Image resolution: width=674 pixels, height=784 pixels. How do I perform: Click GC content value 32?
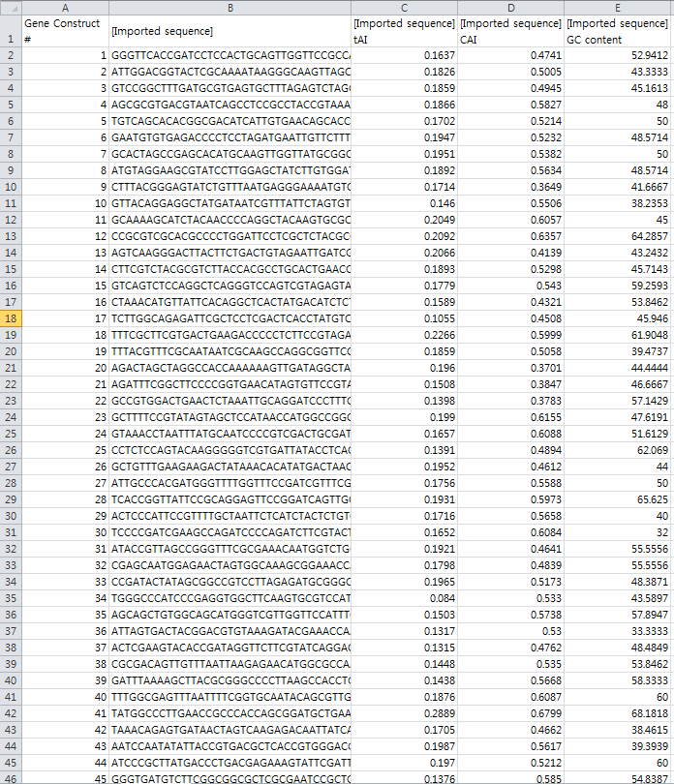[x=618, y=532]
